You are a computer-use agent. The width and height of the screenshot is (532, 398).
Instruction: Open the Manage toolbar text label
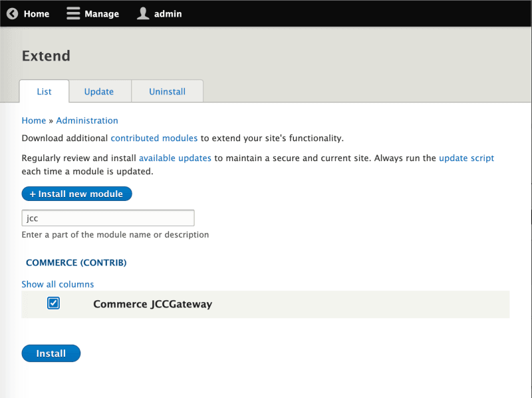pyautogui.click(x=102, y=13)
